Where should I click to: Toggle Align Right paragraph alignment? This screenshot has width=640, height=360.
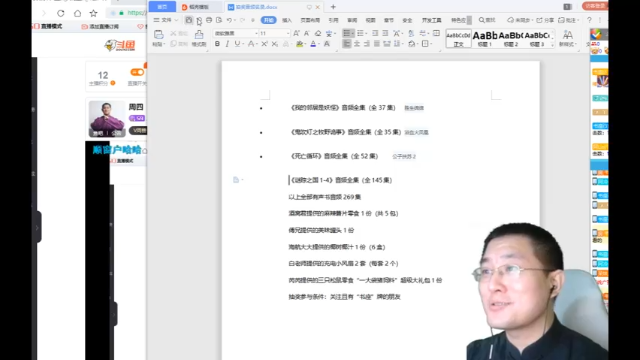[x=367, y=44]
